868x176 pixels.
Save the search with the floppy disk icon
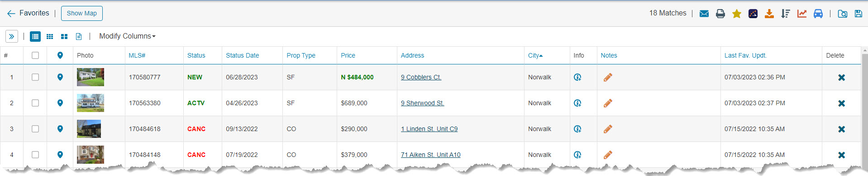(858, 14)
